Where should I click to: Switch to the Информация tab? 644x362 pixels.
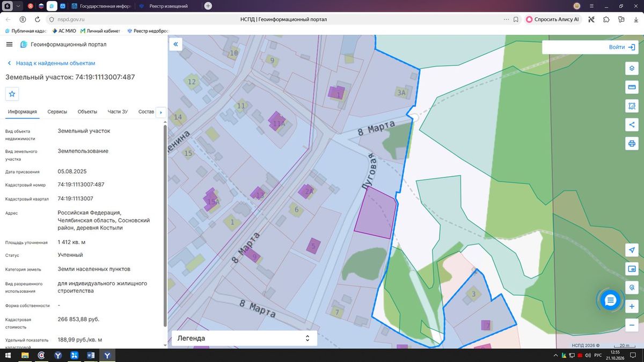click(x=23, y=112)
